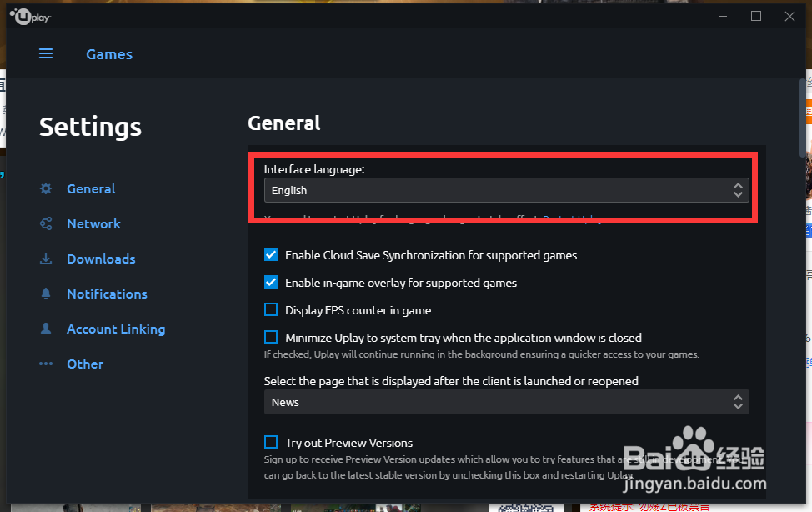Image resolution: width=812 pixels, height=512 pixels.
Task: Click the General gear icon
Action: [x=47, y=189]
